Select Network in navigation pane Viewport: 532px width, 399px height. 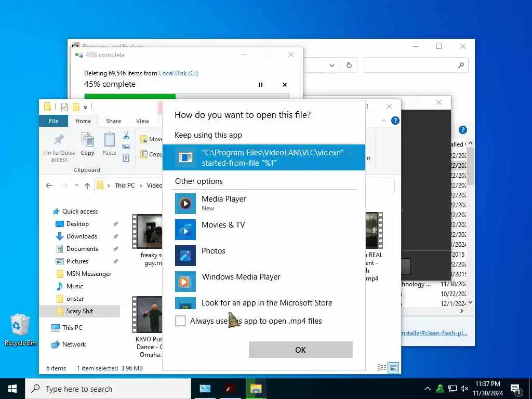tap(74, 344)
